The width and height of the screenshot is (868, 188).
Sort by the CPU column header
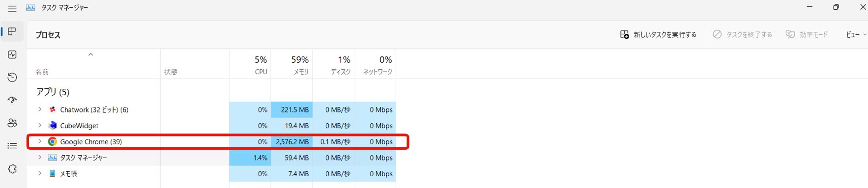250,64
